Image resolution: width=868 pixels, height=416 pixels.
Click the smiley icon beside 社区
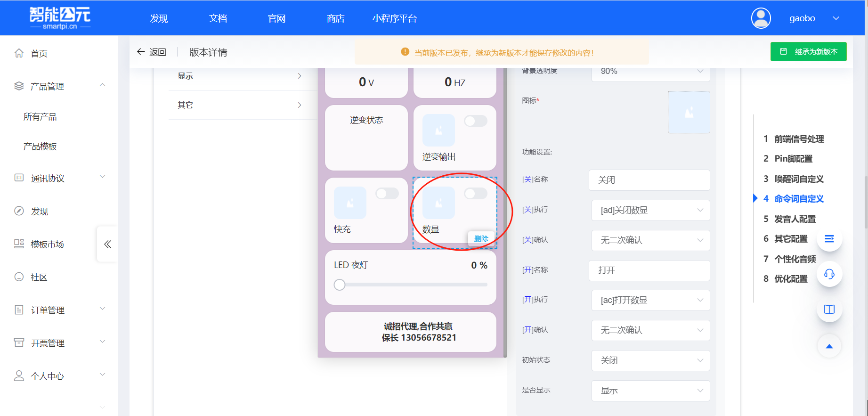click(x=19, y=277)
